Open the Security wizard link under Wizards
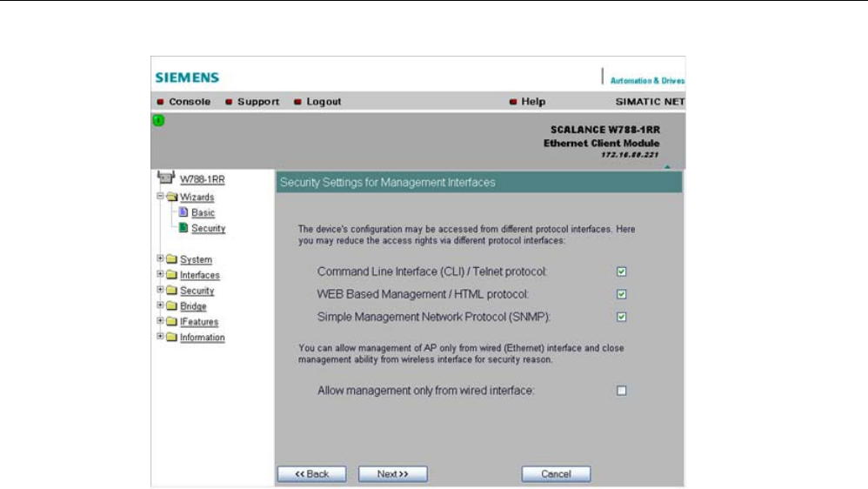This screenshot has width=868, height=489. (208, 228)
